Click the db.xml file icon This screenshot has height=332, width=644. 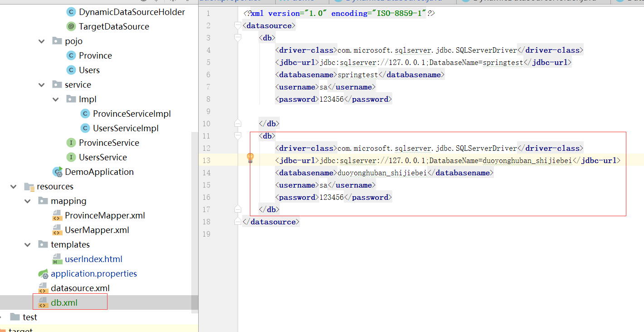coord(43,302)
